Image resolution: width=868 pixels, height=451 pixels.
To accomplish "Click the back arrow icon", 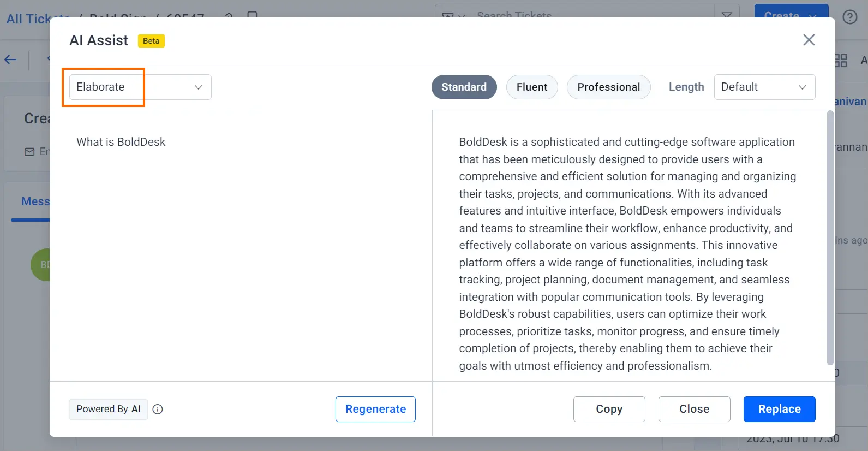I will pyautogui.click(x=10, y=60).
